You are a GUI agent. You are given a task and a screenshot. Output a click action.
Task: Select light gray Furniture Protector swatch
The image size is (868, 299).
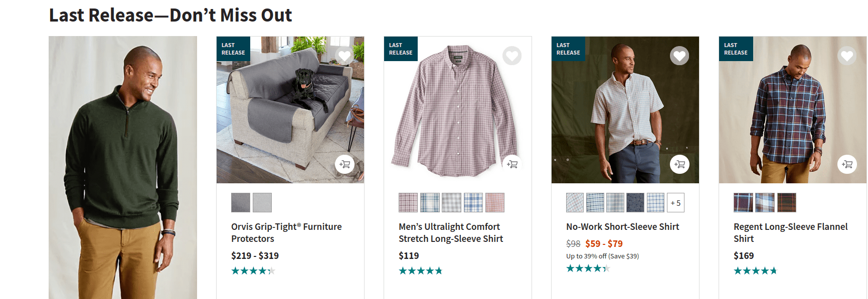tap(262, 203)
